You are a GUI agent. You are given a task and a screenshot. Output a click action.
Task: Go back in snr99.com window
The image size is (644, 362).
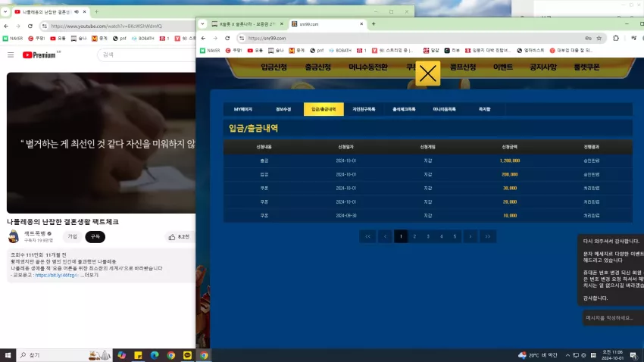[x=203, y=38]
